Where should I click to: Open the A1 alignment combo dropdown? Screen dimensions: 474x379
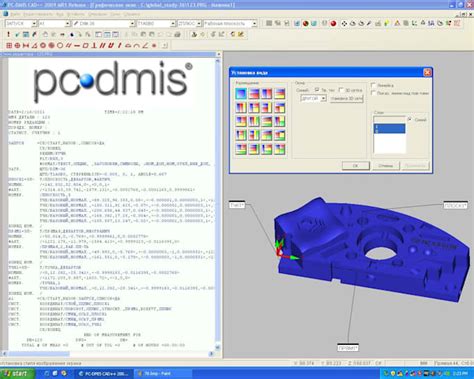67,24
